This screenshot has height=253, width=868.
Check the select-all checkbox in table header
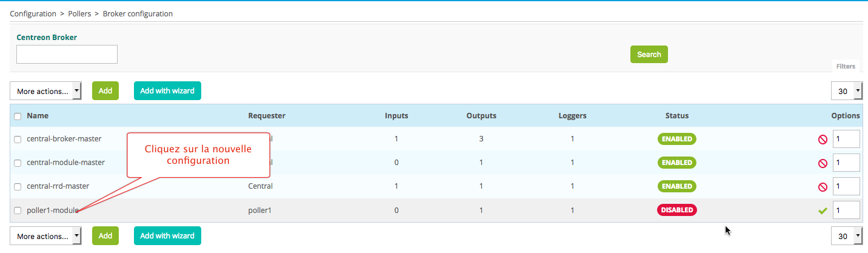(x=18, y=116)
